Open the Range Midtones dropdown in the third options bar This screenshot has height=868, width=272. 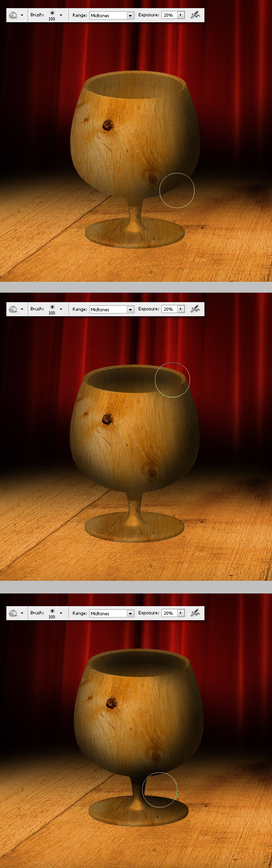click(112, 613)
